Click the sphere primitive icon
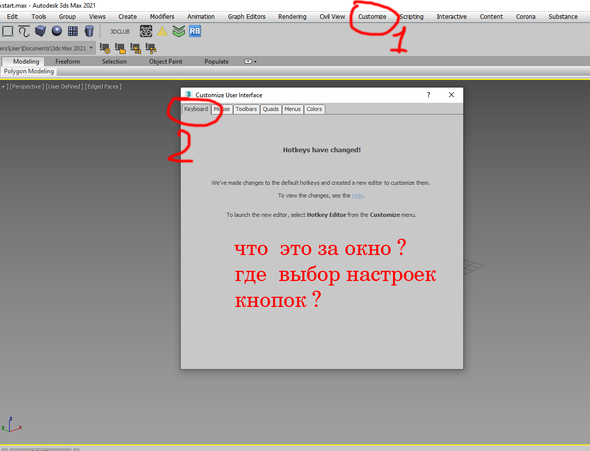 click(x=57, y=31)
